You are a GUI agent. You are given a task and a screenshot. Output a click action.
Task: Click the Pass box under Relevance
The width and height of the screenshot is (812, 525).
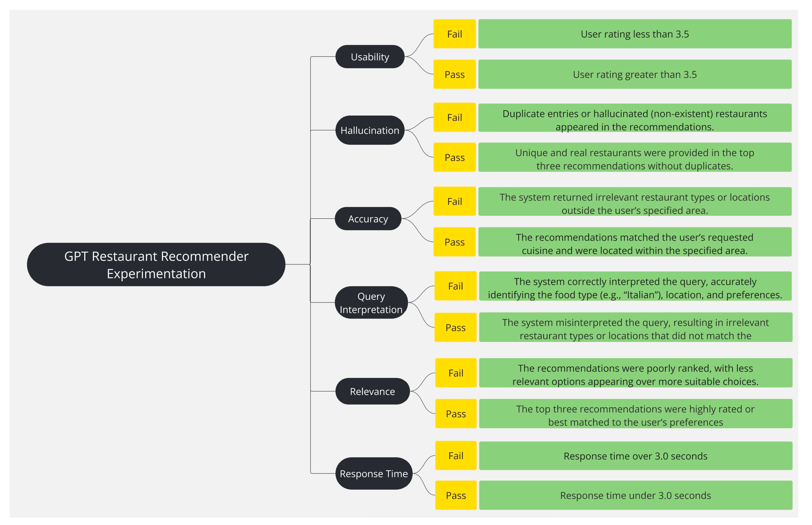[456, 414]
